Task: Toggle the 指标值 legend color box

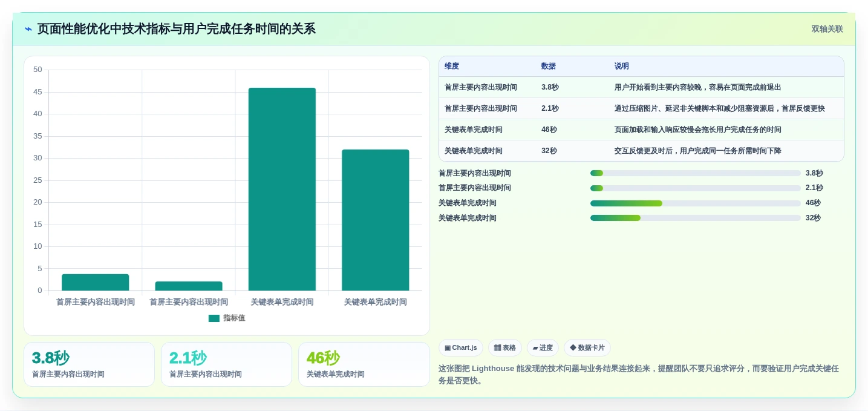Action: (x=214, y=318)
